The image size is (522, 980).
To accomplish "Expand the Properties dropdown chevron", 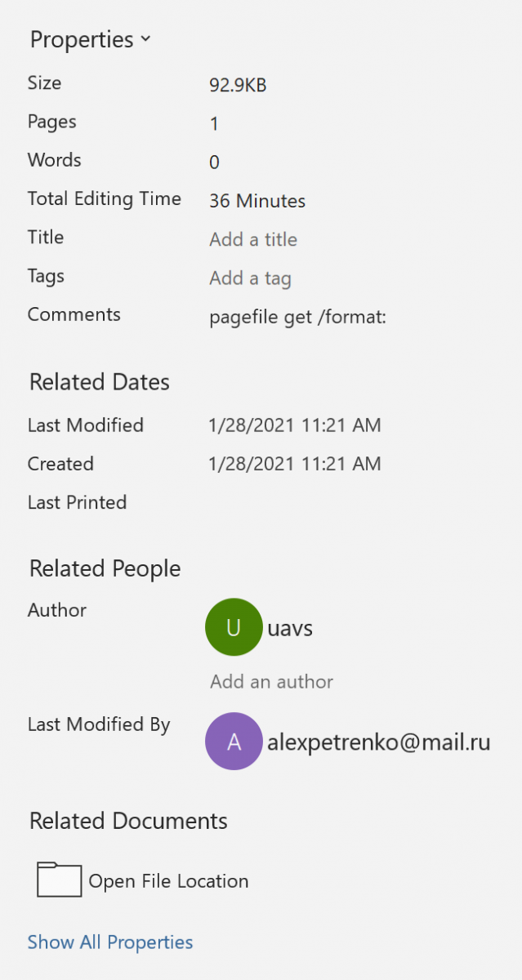I will 145,38.
